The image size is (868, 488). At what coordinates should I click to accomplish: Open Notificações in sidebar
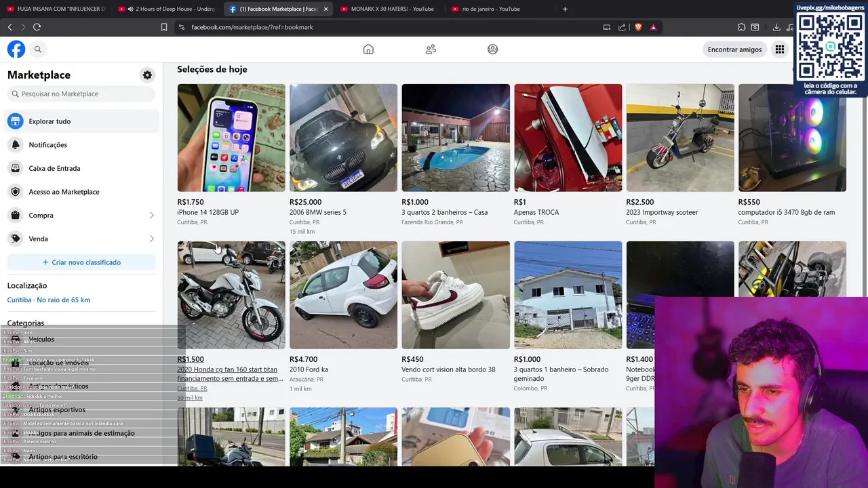pos(83,145)
